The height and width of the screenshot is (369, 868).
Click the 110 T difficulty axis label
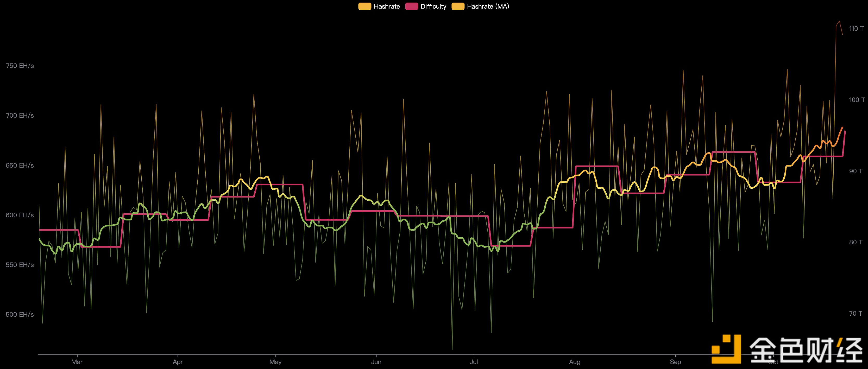tap(856, 29)
